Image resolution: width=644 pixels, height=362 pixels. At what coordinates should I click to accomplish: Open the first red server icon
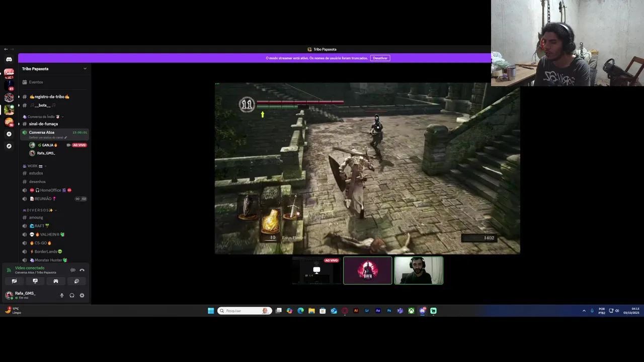(x=9, y=73)
